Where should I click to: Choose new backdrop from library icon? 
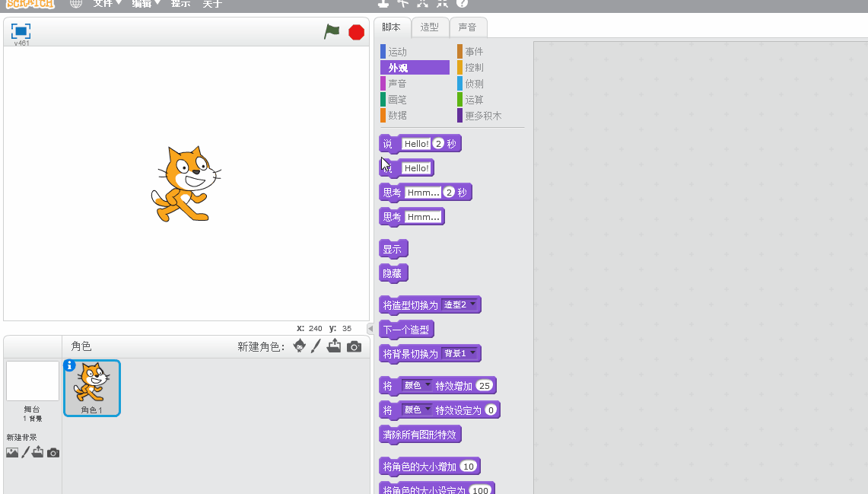point(12,452)
